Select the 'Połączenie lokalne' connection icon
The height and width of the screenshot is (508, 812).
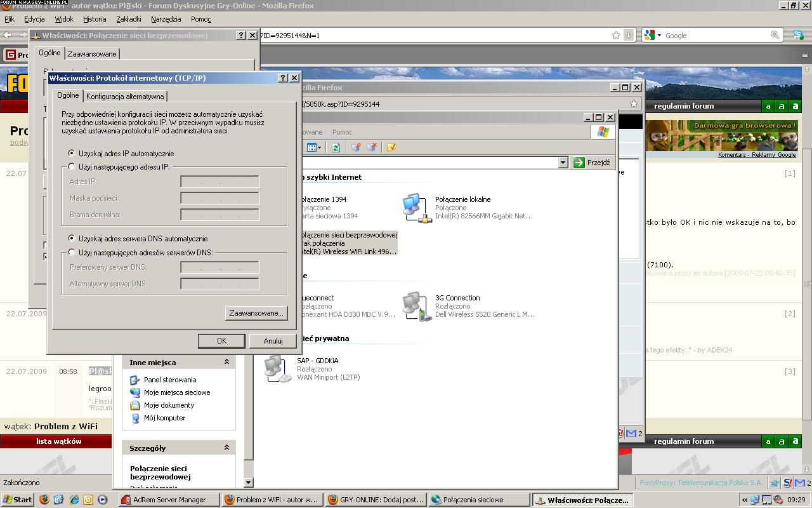(x=416, y=208)
